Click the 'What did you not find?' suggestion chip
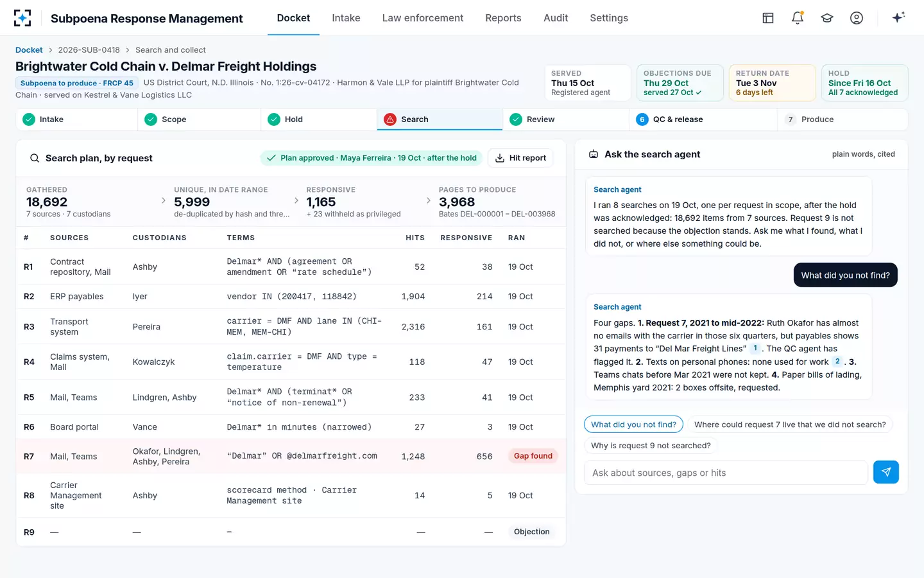924x578 pixels. tap(633, 425)
